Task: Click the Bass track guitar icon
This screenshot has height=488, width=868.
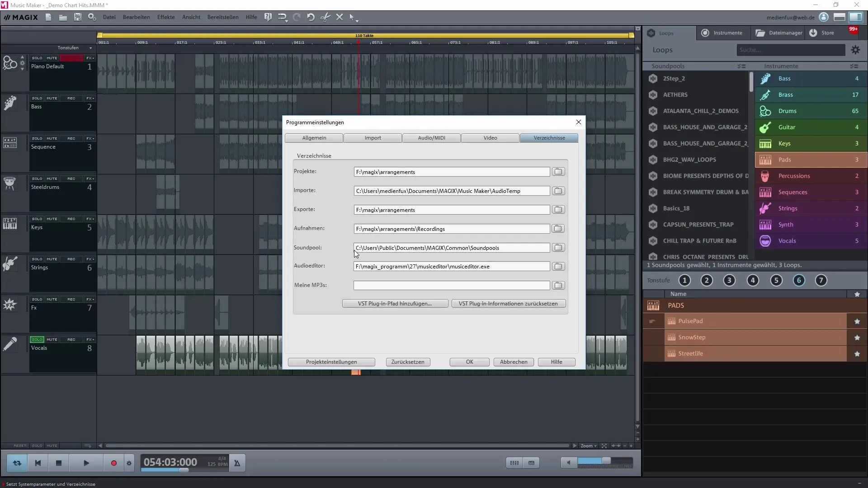Action: (x=10, y=103)
